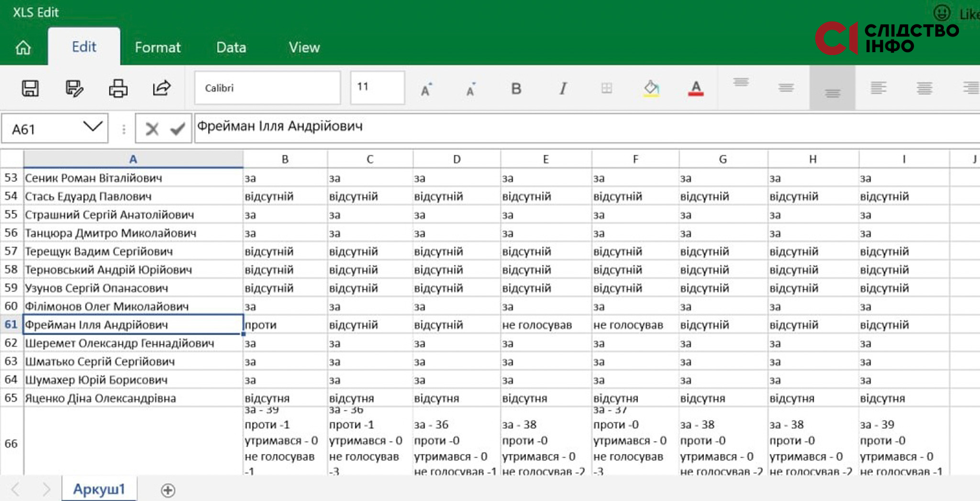
Task: Select row 61 header
Action: pyautogui.click(x=11, y=324)
